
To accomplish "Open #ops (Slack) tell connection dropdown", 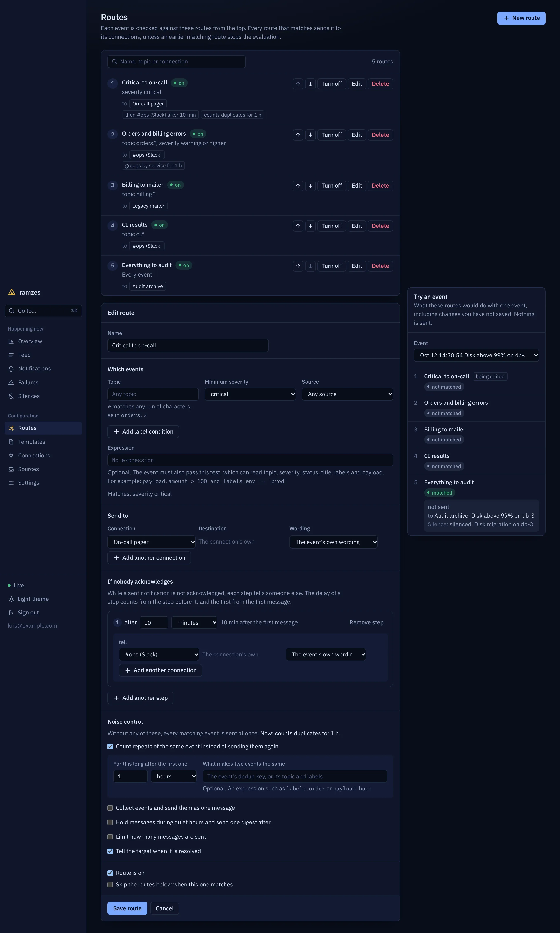I will point(159,654).
